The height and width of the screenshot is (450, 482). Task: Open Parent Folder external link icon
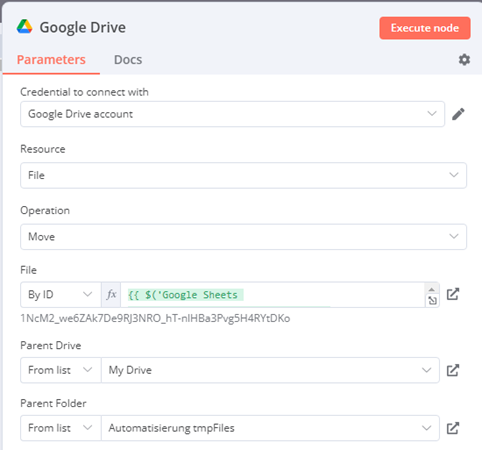[453, 428]
